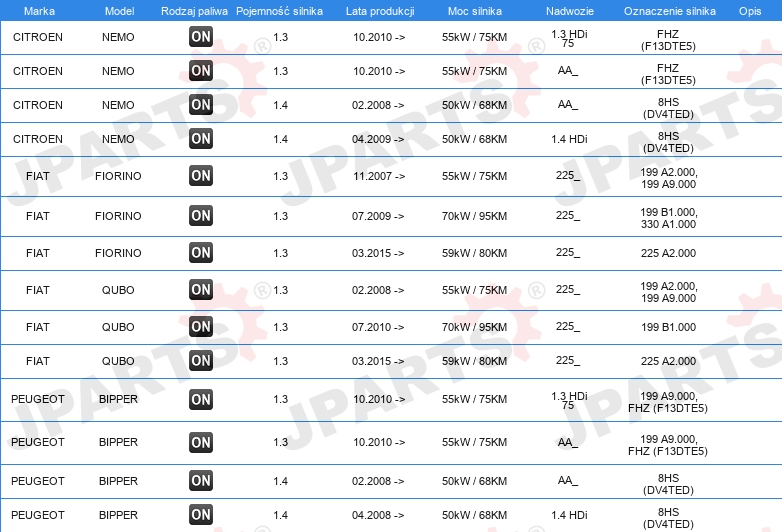The image size is (782, 532).
Task: Click the ON icon in the Peugeot Bipper 02.2008 row
Action: click(201, 481)
